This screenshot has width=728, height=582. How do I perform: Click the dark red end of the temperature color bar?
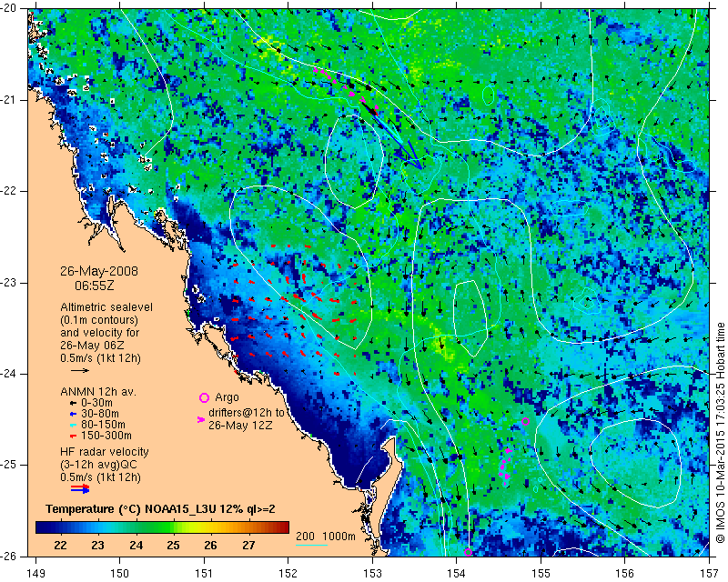pos(285,527)
